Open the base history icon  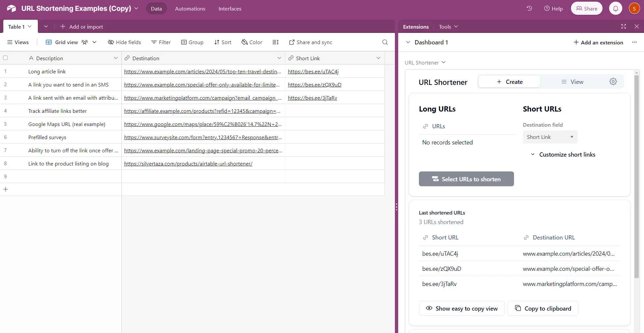click(x=529, y=9)
